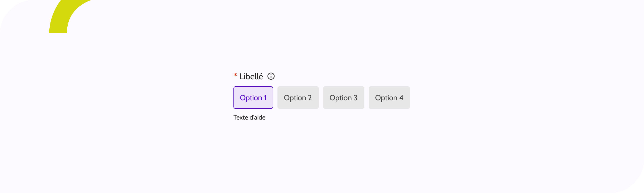Select the Option 1 toggle button
Screen dimensions: 644x193
point(253,98)
